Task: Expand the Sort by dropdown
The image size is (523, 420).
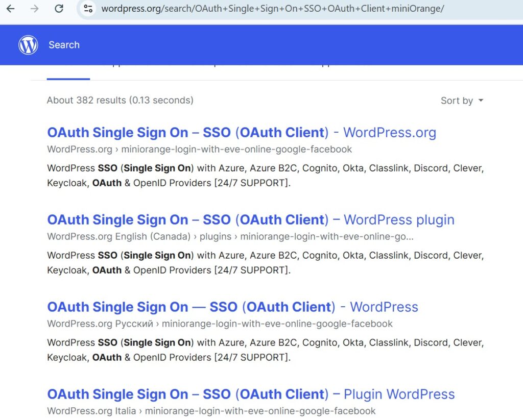Action: tap(462, 101)
